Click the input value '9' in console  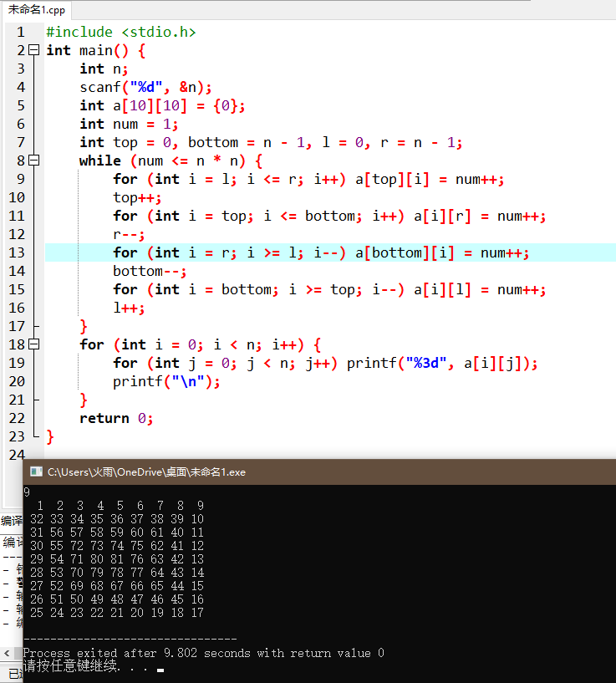[x=27, y=492]
